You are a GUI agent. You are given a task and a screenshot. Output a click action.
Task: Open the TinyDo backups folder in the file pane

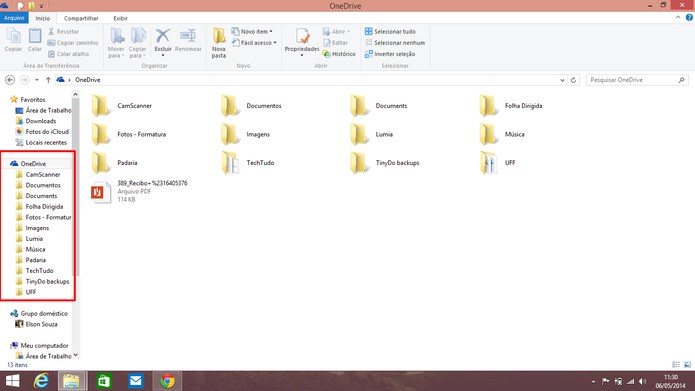[384, 163]
